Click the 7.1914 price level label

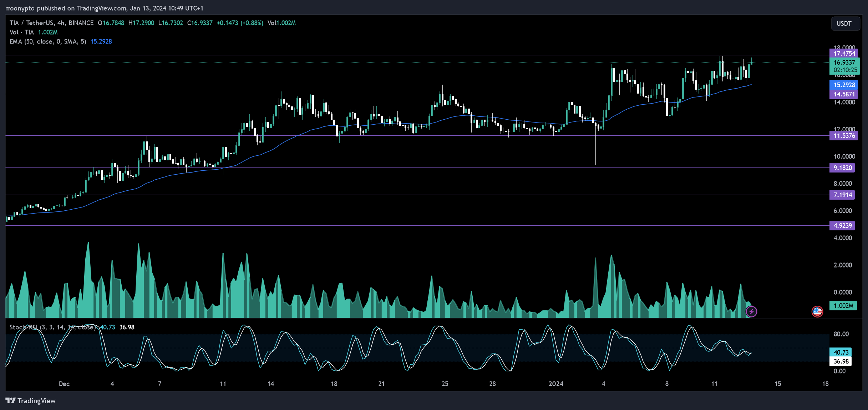click(x=842, y=195)
